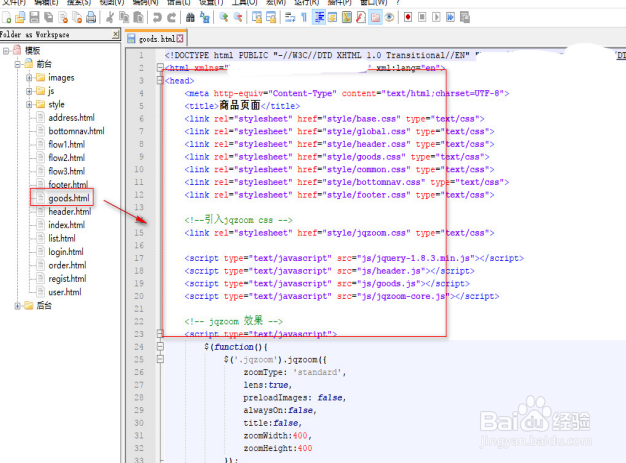This screenshot has width=626, height=463.
Task: Toggle show all characters pilcrow icon
Action: coord(304,18)
